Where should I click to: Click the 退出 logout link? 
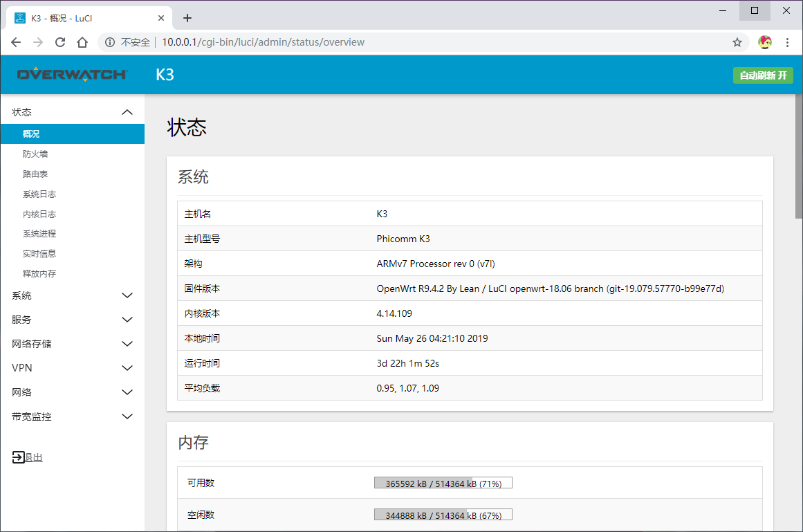pos(28,457)
